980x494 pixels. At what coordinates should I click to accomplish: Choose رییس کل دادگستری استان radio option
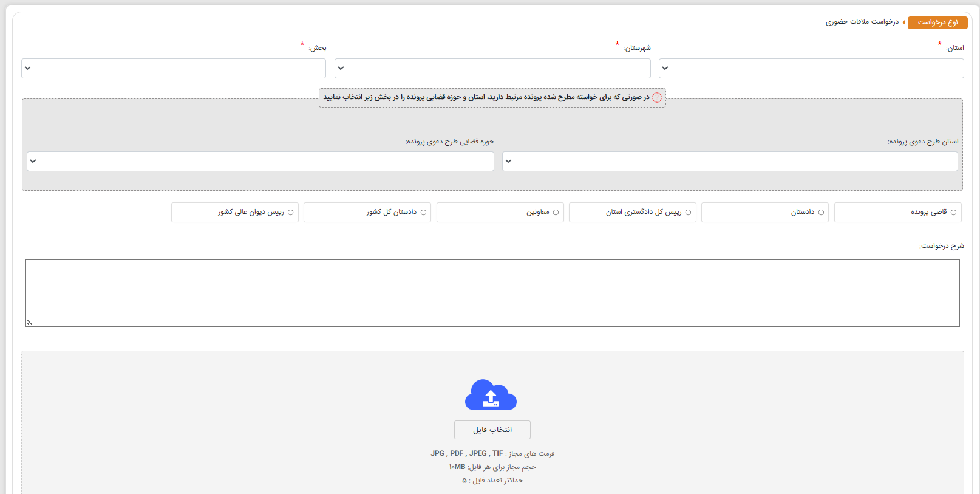coord(688,212)
